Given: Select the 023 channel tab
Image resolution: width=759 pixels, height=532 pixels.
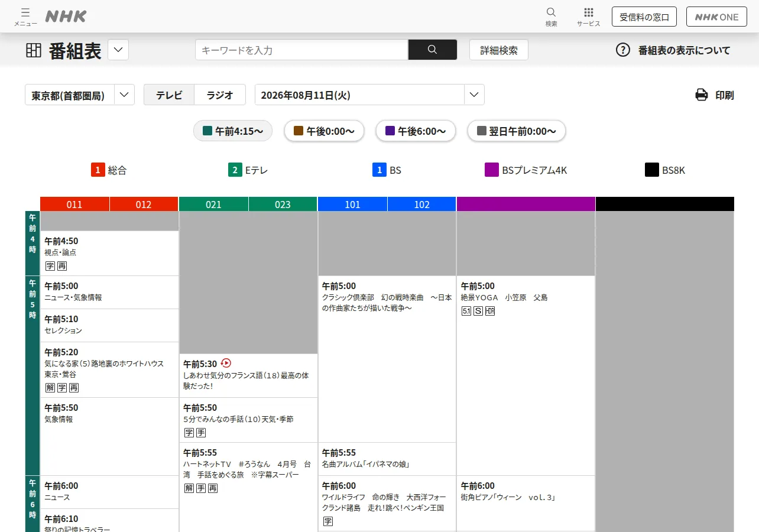Looking at the screenshot, I should pos(283,204).
